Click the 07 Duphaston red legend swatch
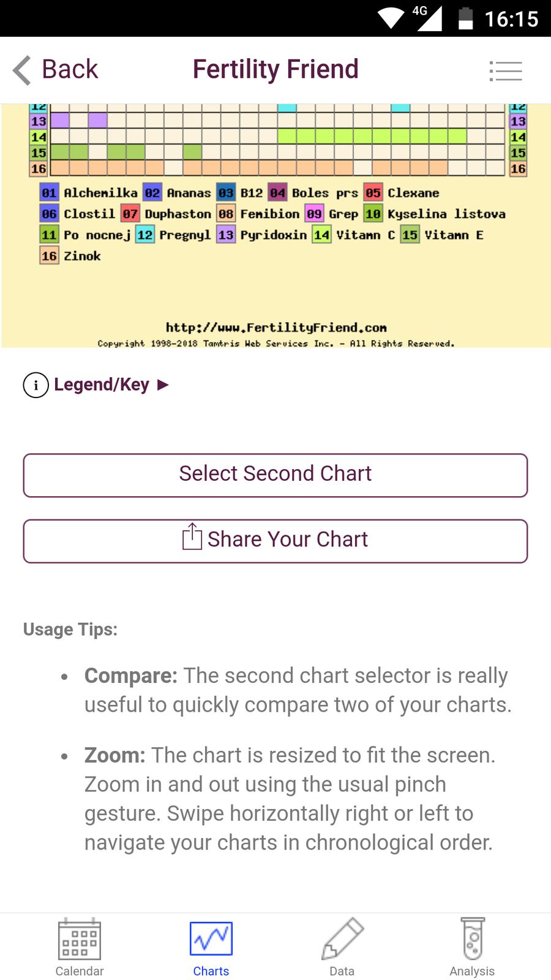The width and height of the screenshot is (551, 980). tap(130, 214)
